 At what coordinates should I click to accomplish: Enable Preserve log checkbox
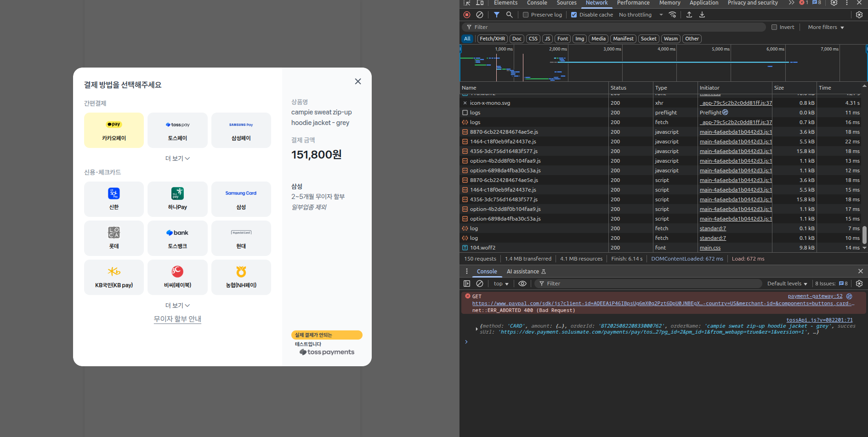[526, 15]
